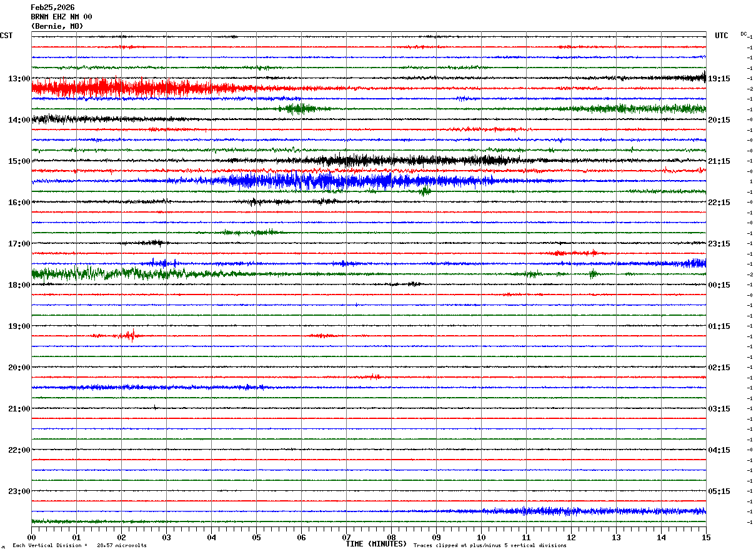
Task: Select the 22:00 CST time label
Action: coord(19,450)
